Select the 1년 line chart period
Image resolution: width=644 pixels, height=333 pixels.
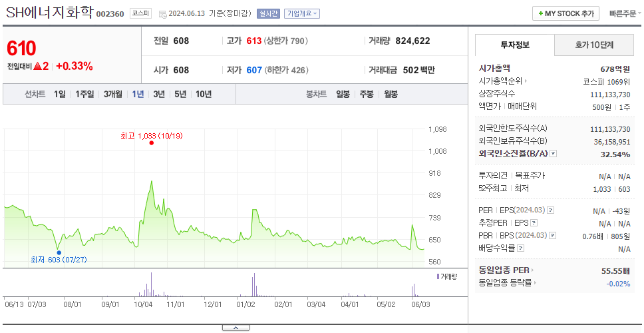138,94
